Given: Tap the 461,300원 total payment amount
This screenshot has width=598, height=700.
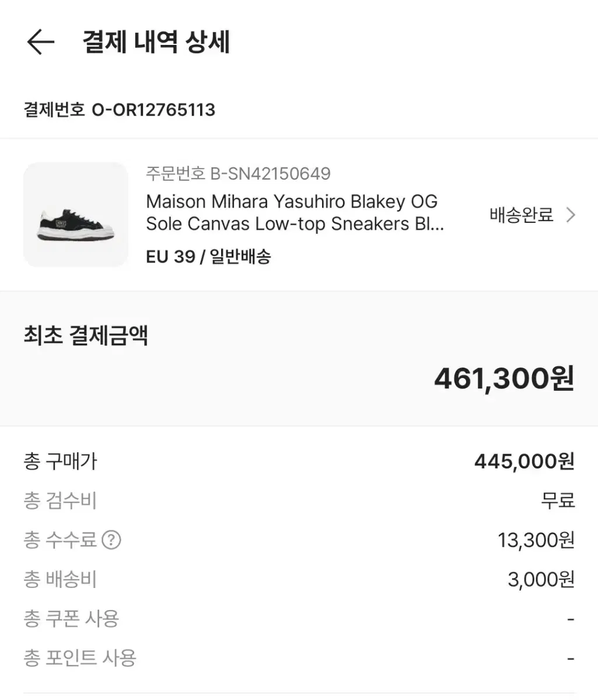Looking at the screenshot, I should click(x=504, y=378).
